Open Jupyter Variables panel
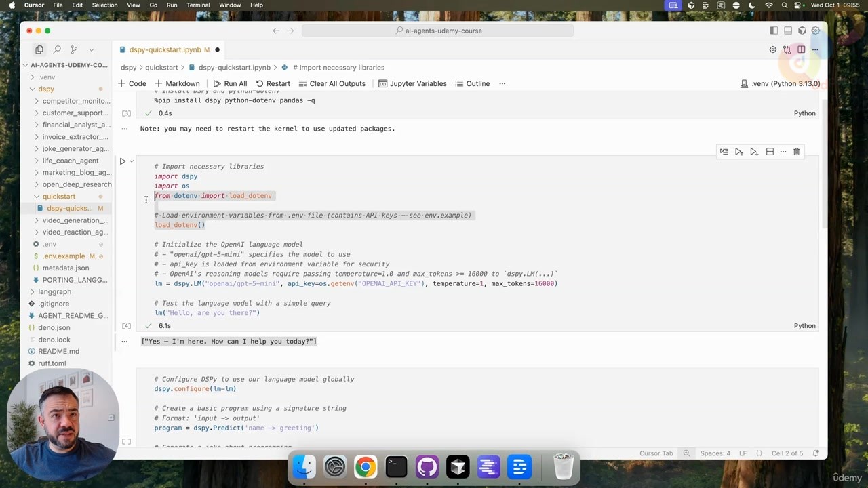Viewport: 868px width, 488px height. (412, 83)
